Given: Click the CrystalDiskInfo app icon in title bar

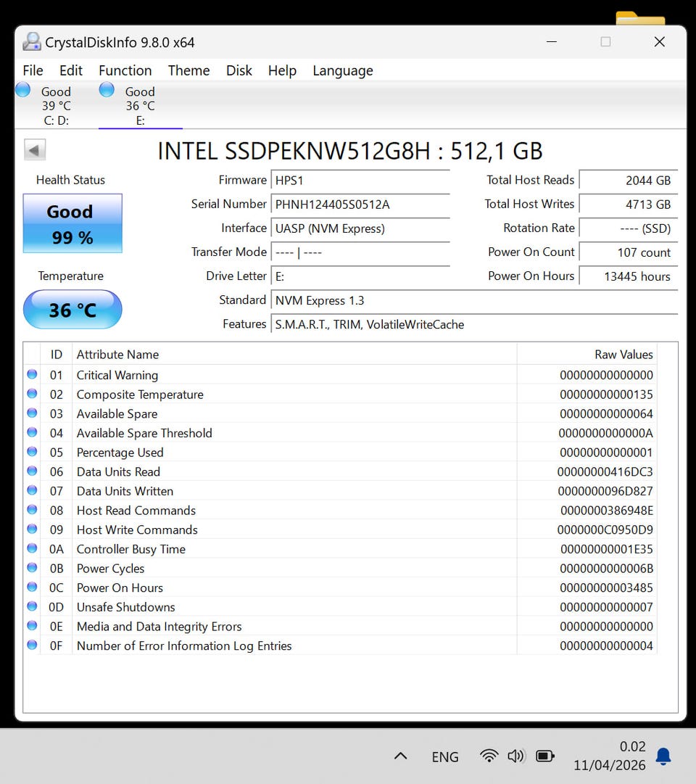Looking at the screenshot, I should click(x=32, y=42).
